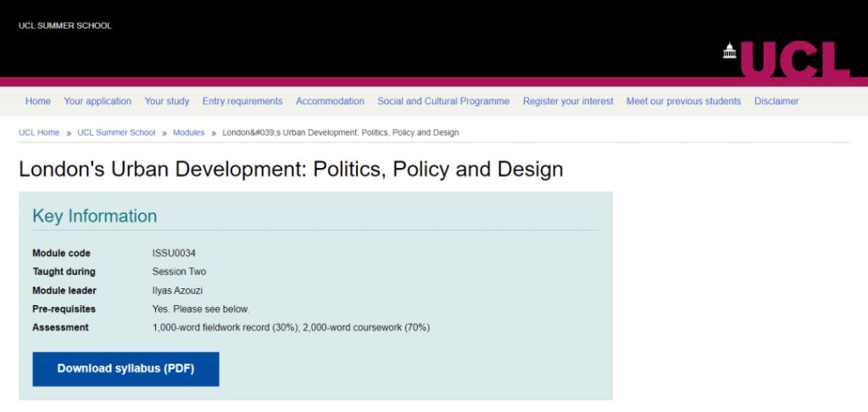Viewport: 868px width, 412px height.
Task: Follow the UCL Home breadcrumb
Action: [x=39, y=132]
